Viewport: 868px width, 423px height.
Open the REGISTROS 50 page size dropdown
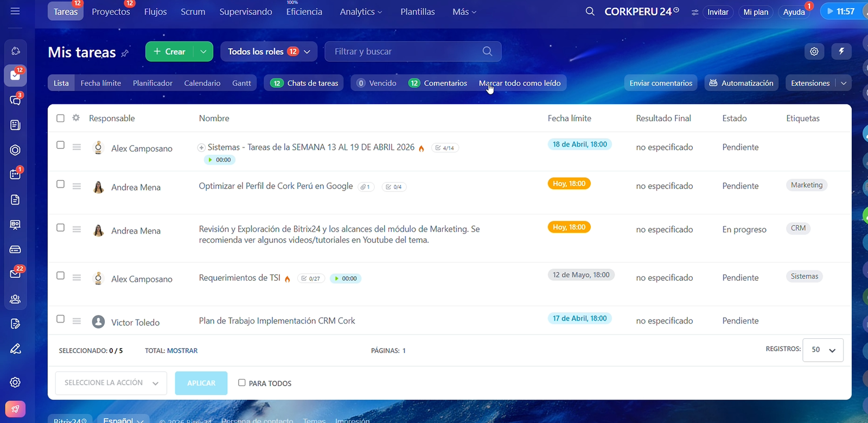coord(823,350)
